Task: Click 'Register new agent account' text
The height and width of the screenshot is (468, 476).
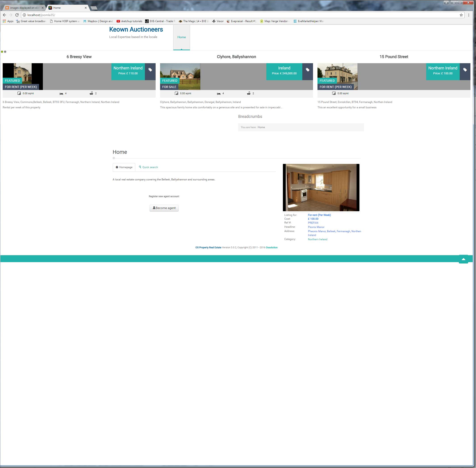Action: point(164,196)
